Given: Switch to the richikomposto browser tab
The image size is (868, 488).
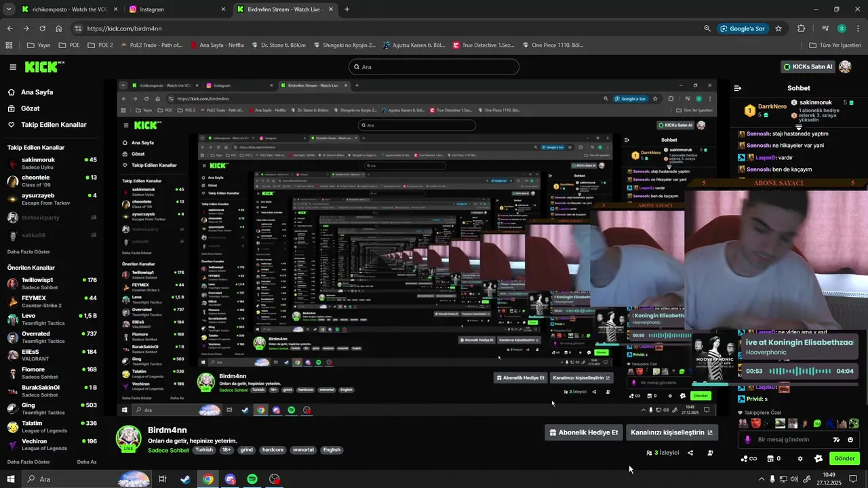Looking at the screenshot, I should tap(70, 9).
